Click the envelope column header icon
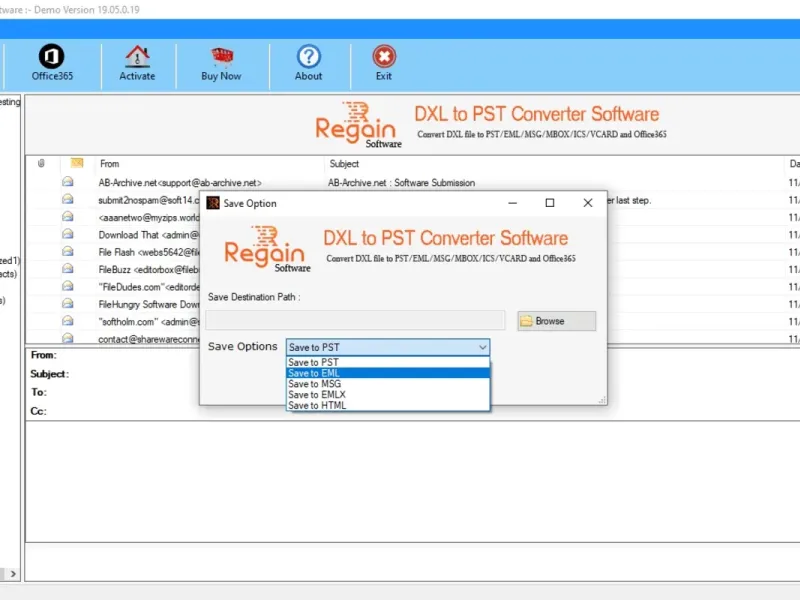Image resolution: width=800 pixels, height=600 pixels. (77, 163)
